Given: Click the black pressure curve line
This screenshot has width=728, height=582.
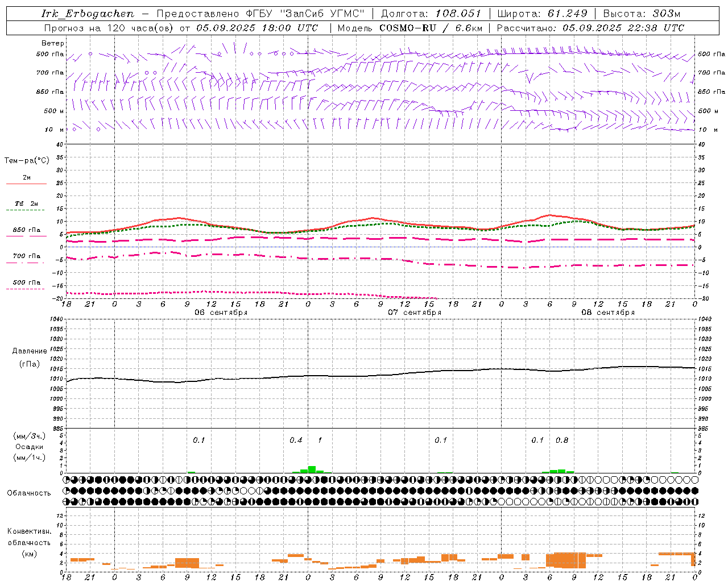Looking at the screenshot, I should click(x=381, y=375).
